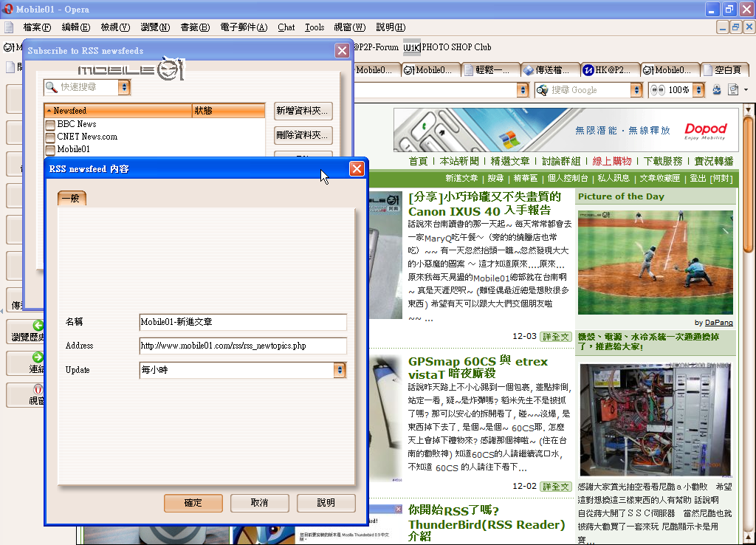Open the @P2P-Forum bookmark

point(376,47)
